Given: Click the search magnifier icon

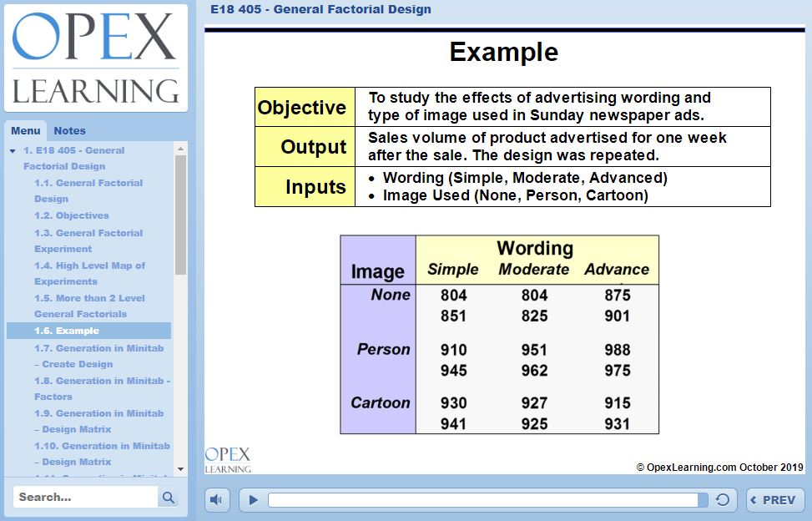Looking at the screenshot, I should 169,498.
